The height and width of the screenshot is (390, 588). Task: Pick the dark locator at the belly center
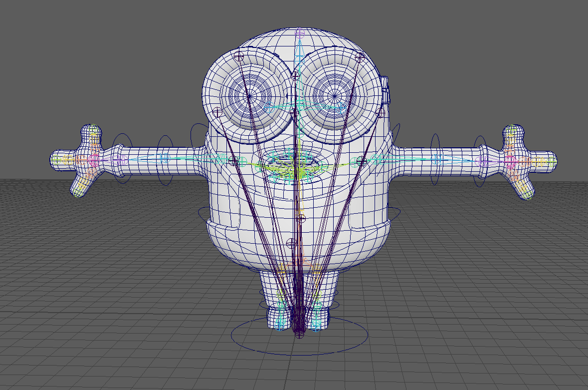(x=301, y=218)
